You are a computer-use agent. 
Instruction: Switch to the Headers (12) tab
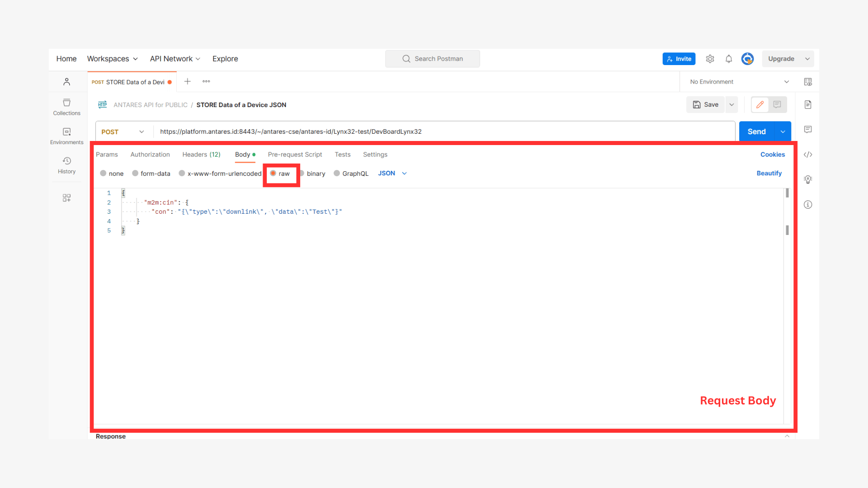[201, 155]
